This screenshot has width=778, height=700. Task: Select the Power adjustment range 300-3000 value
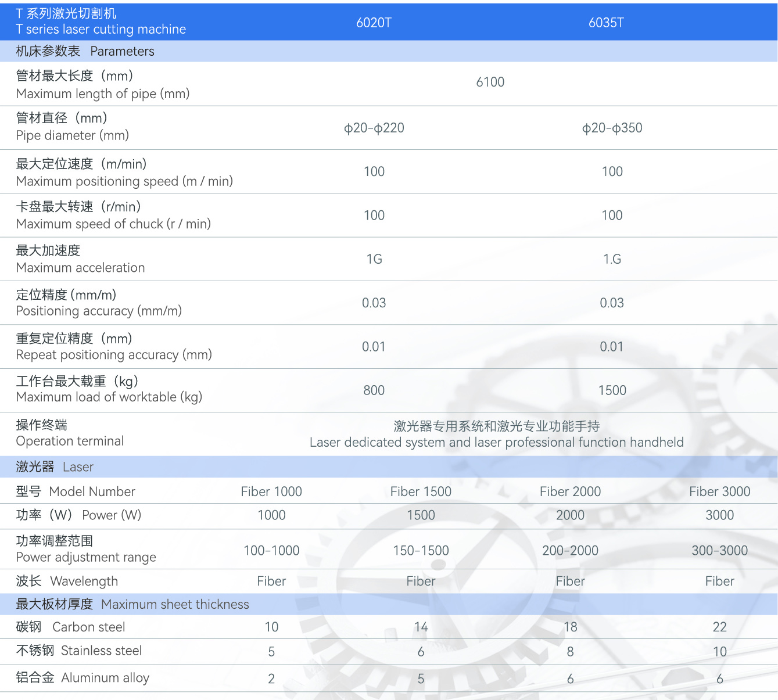pyautogui.click(x=720, y=550)
